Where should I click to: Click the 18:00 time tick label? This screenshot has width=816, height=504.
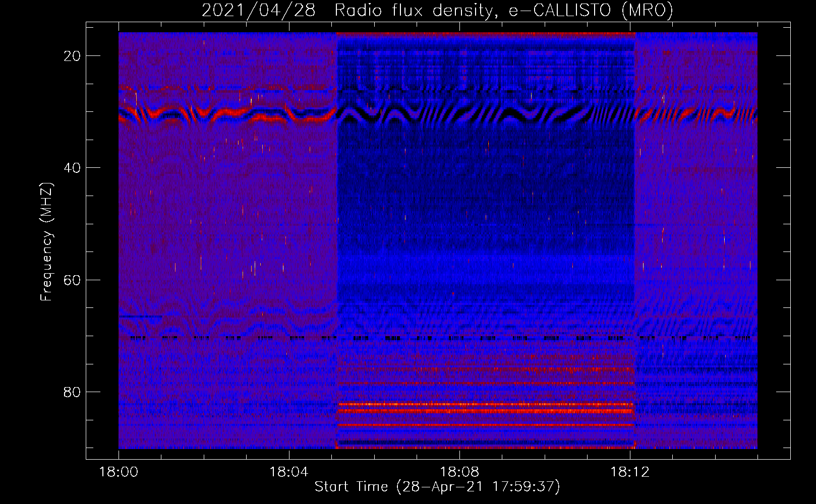pos(119,472)
